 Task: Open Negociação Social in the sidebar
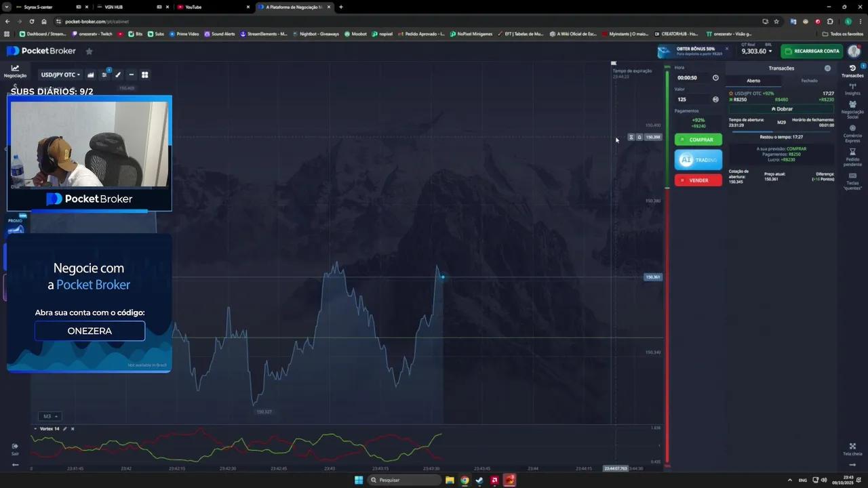[x=852, y=109]
